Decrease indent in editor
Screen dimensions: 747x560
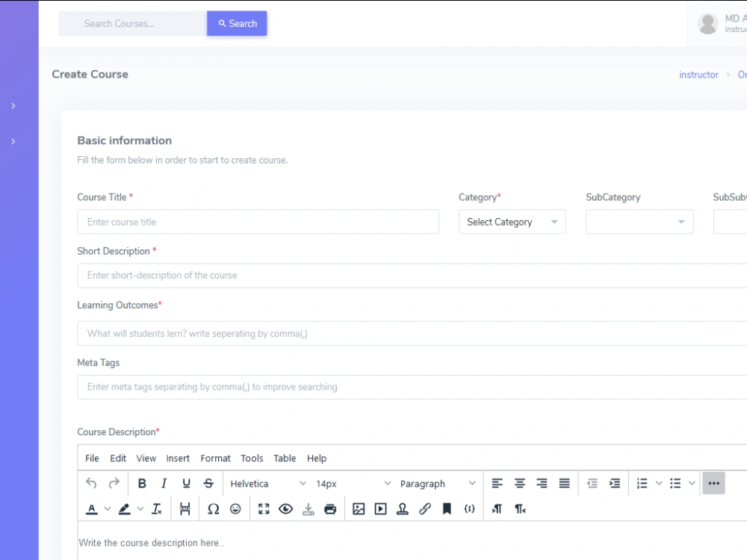(x=592, y=483)
